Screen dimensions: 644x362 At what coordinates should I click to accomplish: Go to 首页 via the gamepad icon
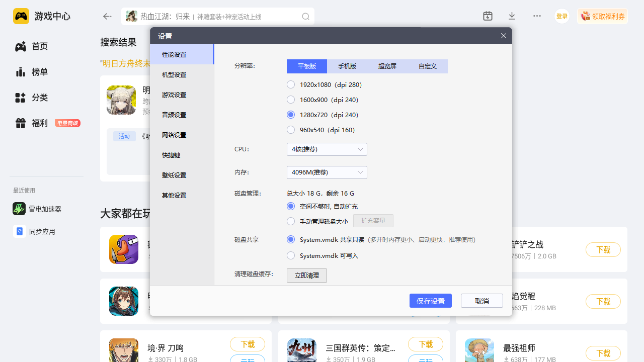click(x=21, y=47)
